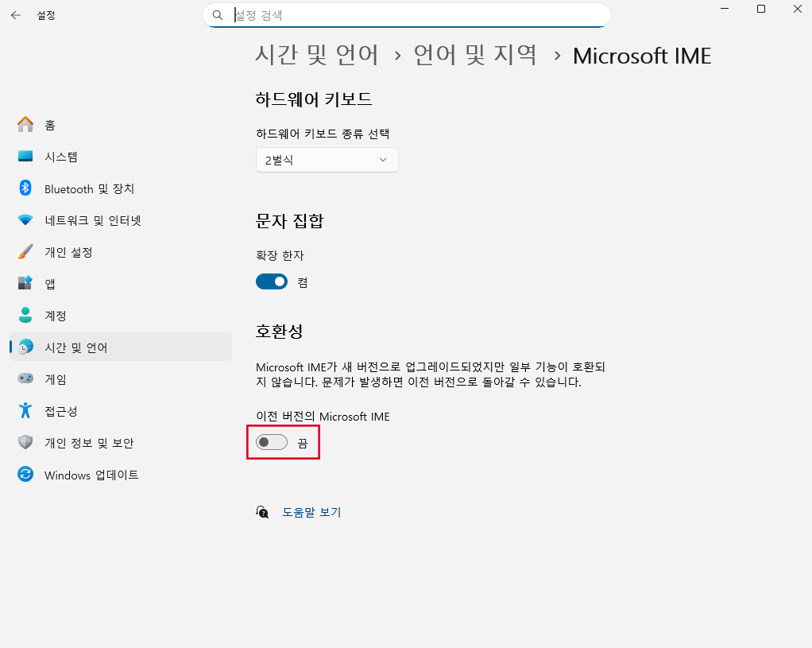812x648 pixels.
Task: Go to Bluetooth 및 장치
Action: click(121, 188)
